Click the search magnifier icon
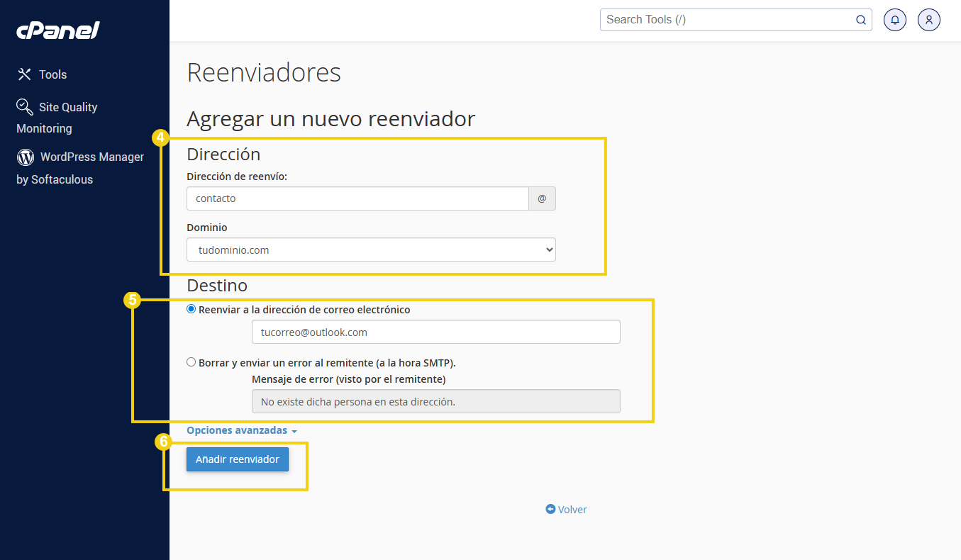 pos(860,20)
